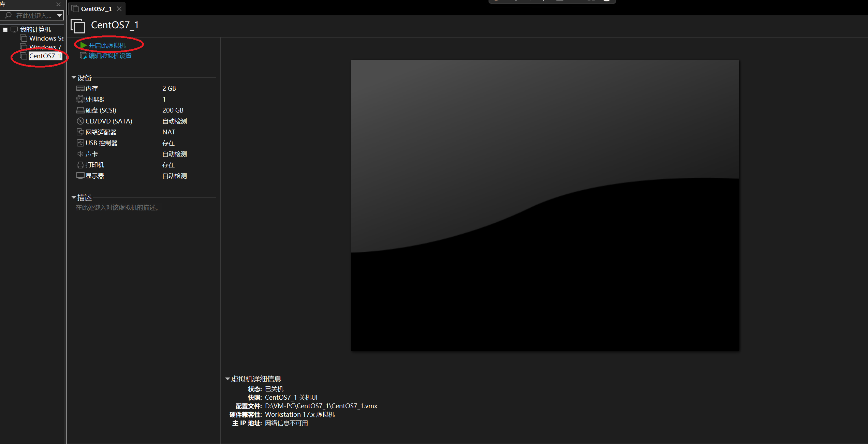Click the CD/DVD (SATA) disc icon
This screenshot has width=868, height=444.
(x=80, y=121)
